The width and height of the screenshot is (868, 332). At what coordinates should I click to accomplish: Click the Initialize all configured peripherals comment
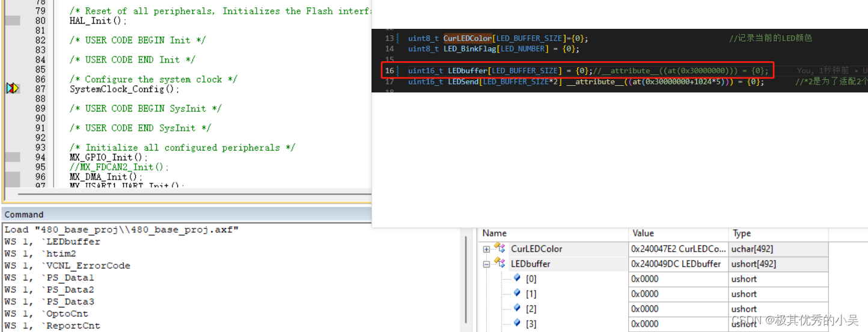(x=183, y=148)
